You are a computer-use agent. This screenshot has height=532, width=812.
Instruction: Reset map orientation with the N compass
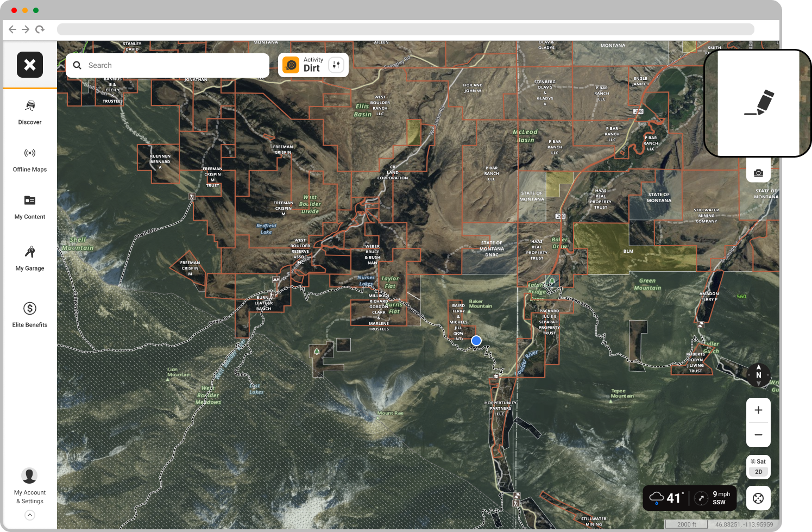click(759, 375)
